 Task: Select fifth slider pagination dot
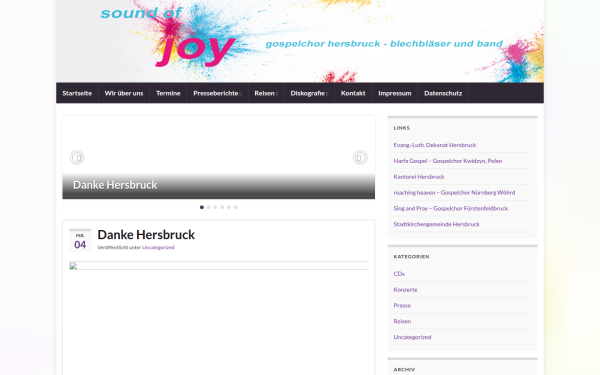229,207
